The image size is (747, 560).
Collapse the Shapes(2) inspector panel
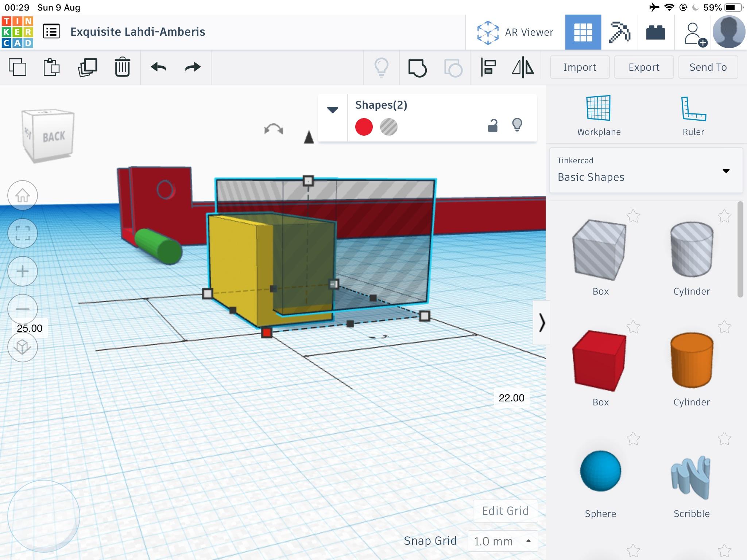tap(332, 109)
